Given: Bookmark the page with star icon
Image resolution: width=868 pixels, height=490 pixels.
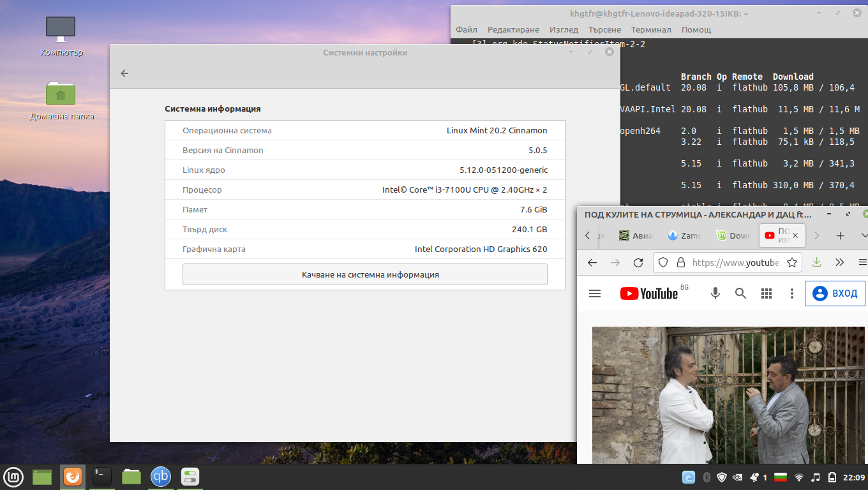Looking at the screenshot, I should coord(792,262).
